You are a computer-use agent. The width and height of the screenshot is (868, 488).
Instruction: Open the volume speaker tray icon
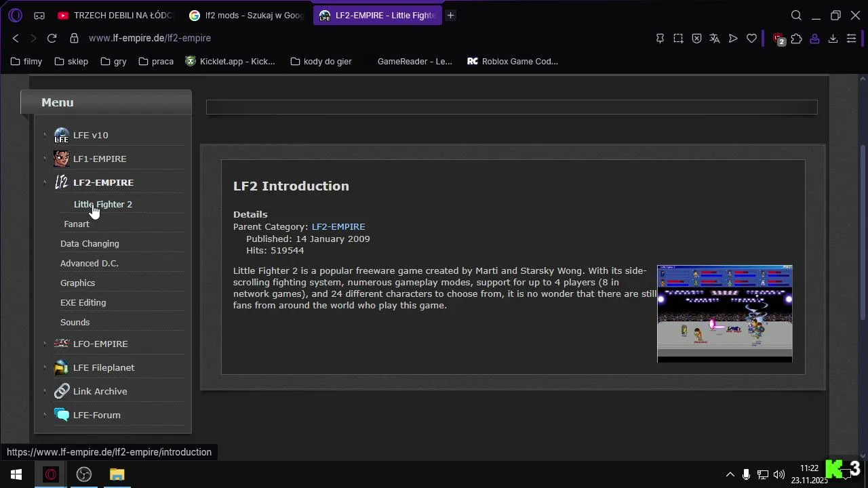tap(779, 474)
